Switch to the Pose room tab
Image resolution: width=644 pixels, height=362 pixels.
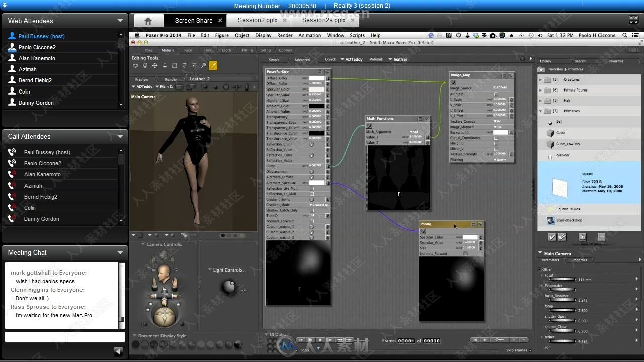point(148,50)
